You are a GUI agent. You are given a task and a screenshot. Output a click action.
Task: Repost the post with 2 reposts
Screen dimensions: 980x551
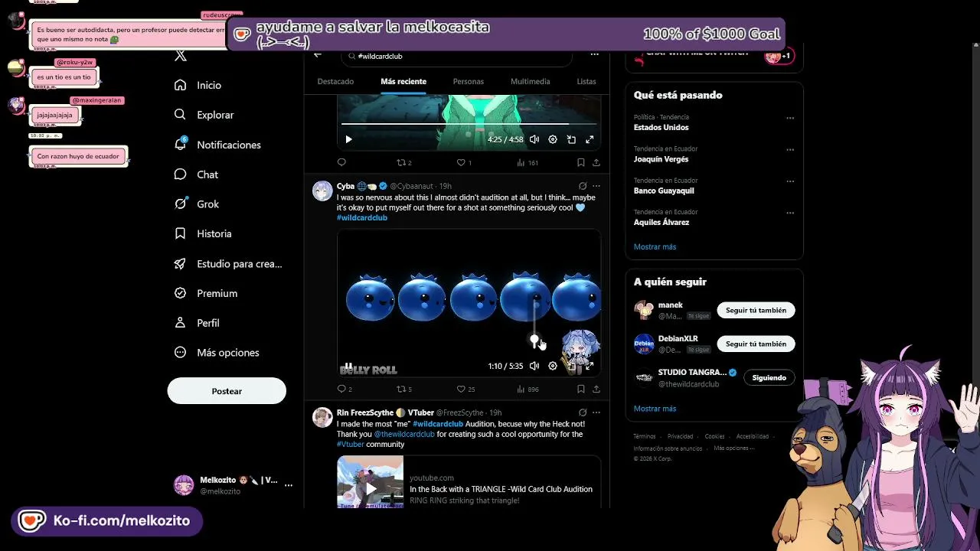(403, 162)
